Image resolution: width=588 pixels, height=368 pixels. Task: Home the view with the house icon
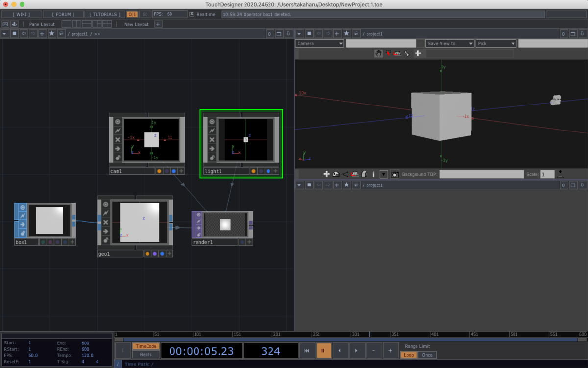pyautogui.click(x=336, y=174)
